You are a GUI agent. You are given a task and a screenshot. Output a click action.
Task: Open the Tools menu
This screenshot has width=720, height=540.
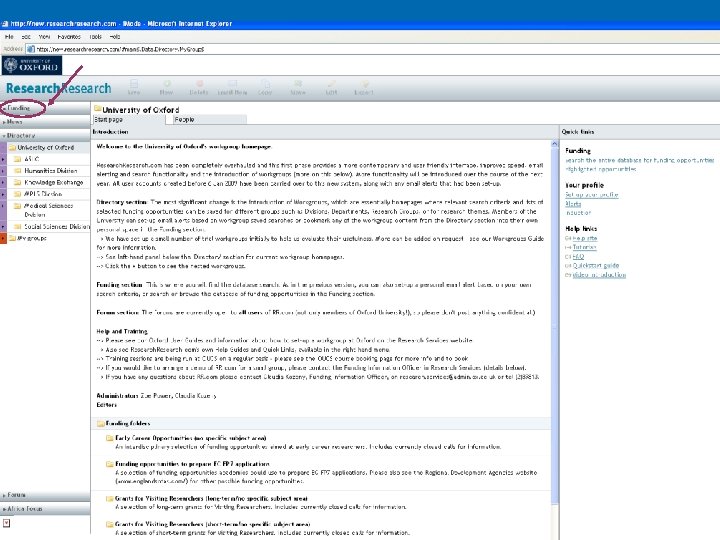96,37
